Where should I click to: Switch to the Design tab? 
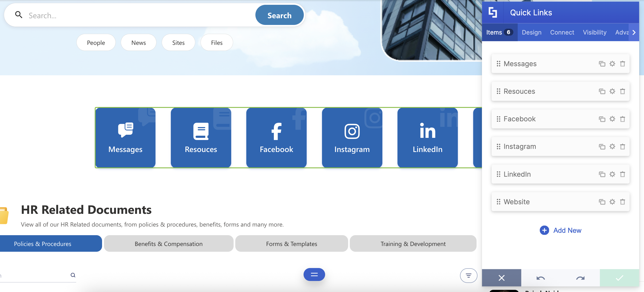pyautogui.click(x=531, y=32)
